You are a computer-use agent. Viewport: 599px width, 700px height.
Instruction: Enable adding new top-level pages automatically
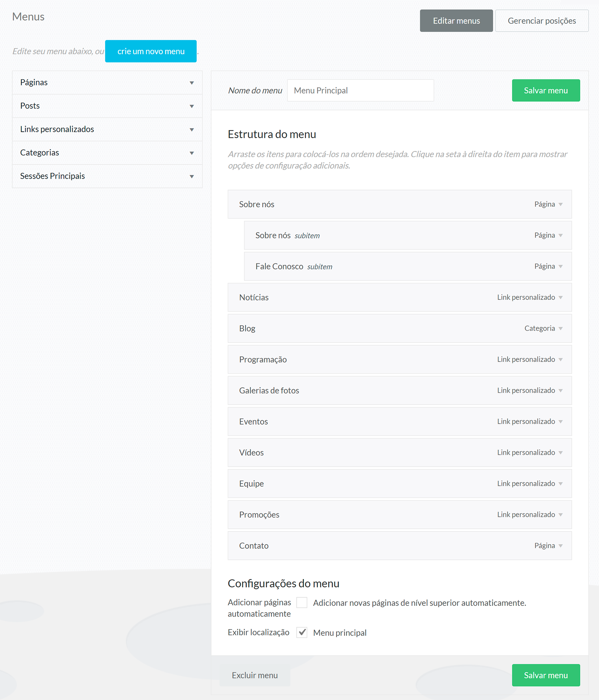click(x=302, y=602)
